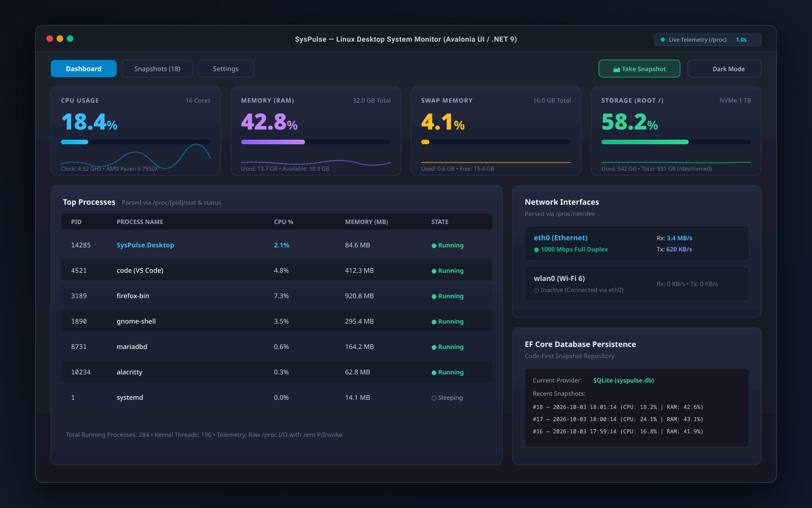
Task: Open the eth0 (Ethernet) interface
Action: click(637, 243)
